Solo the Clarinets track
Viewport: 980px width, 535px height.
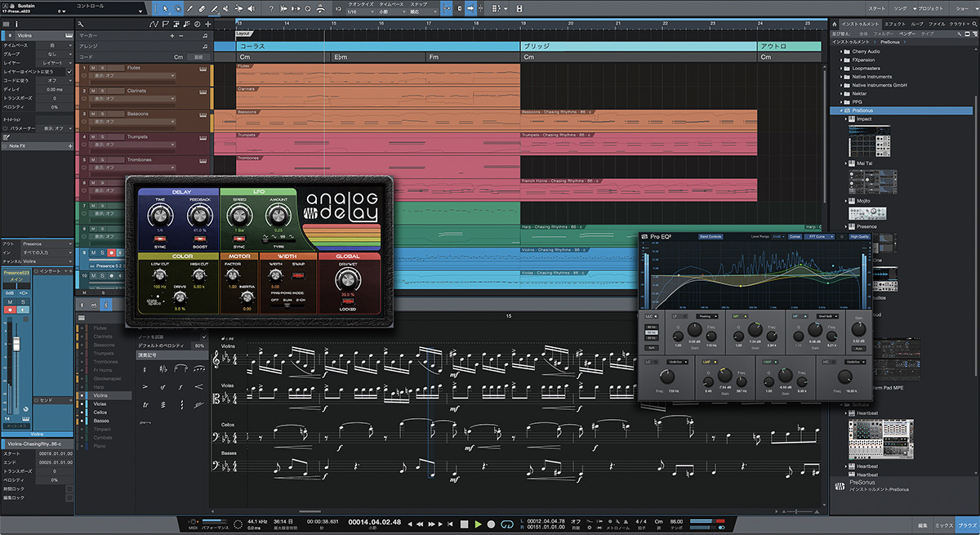click(101, 91)
